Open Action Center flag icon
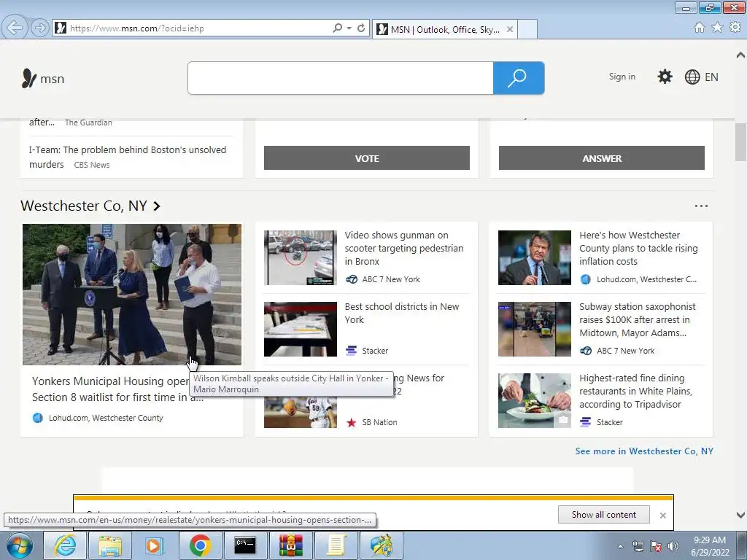Image resolution: width=747 pixels, height=560 pixels. 656,546
